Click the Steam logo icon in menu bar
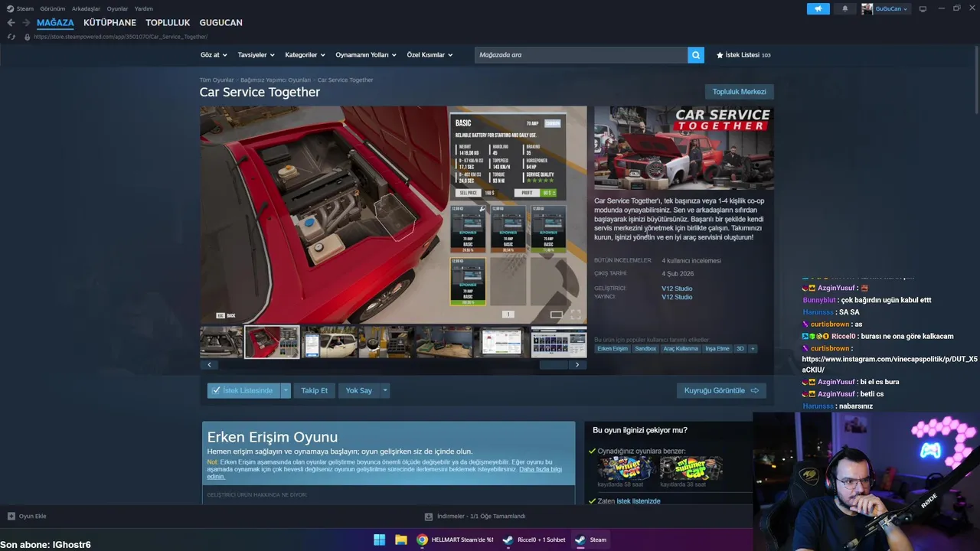This screenshot has height=551, width=980. (10, 8)
